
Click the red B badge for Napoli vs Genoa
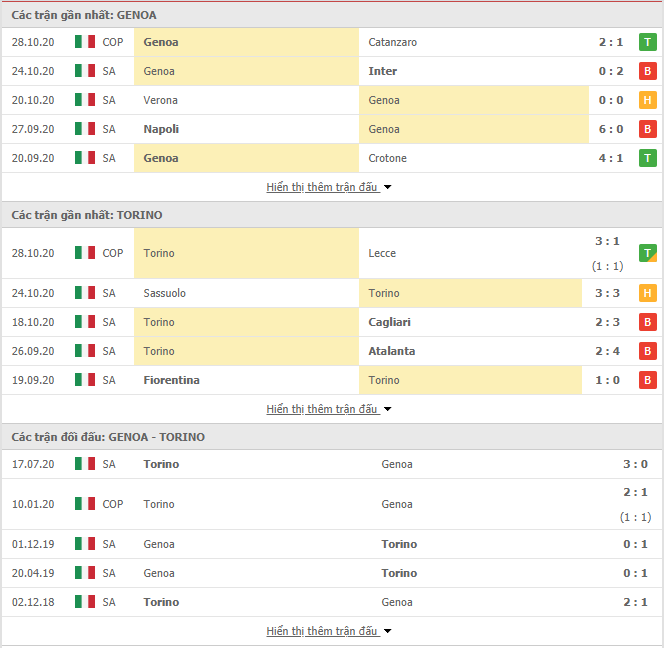click(647, 129)
